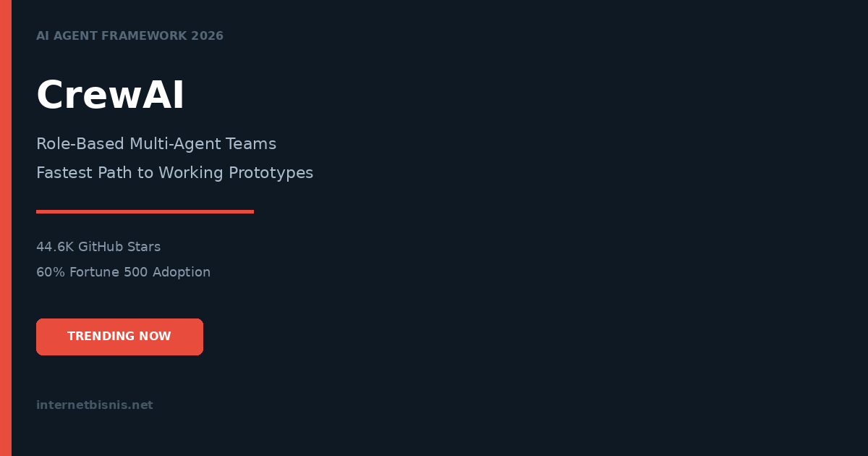Click the Fastest Path to Working Prototypes text
The height and width of the screenshot is (456, 868).
pos(174,173)
